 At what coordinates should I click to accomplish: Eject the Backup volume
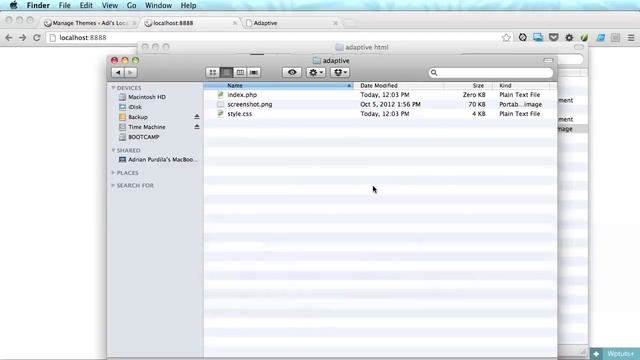(197, 117)
